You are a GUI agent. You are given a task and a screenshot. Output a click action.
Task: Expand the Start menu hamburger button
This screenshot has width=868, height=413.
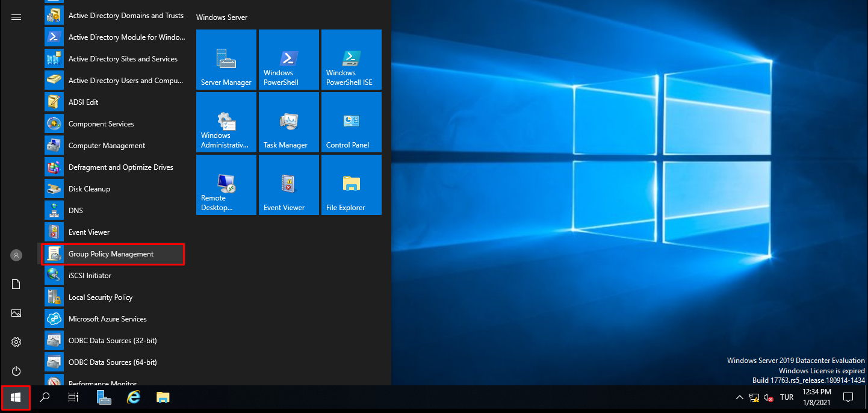(16, 17)
